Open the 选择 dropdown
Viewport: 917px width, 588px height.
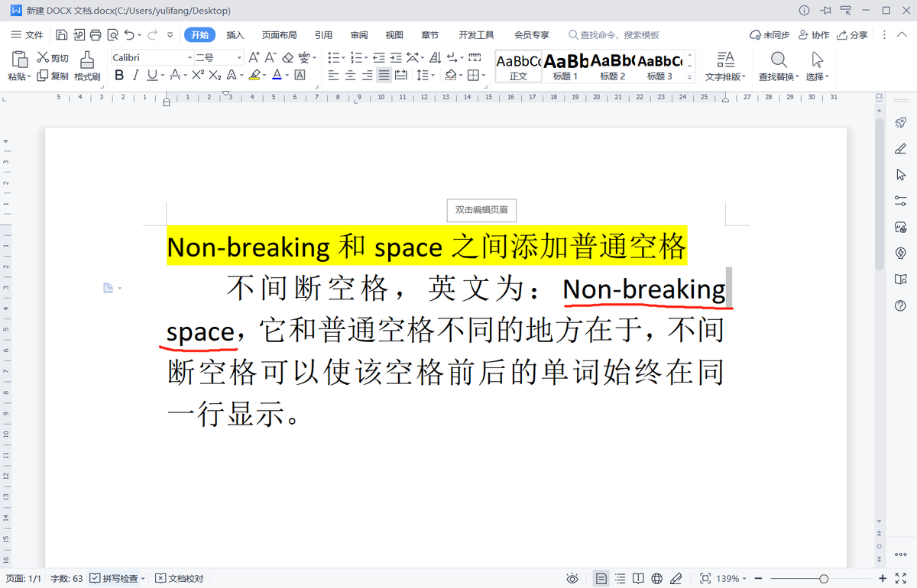[817, 76]
